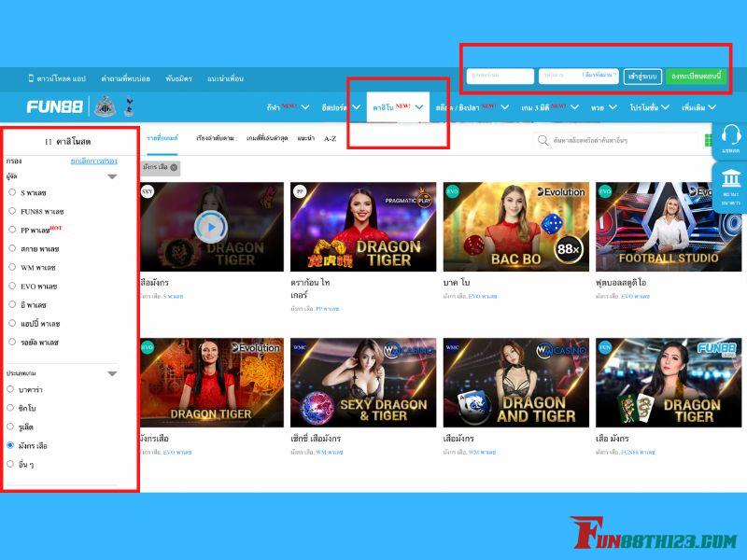Click the magnifier search icon
The image size is (747, 560).
coord(543,141)
